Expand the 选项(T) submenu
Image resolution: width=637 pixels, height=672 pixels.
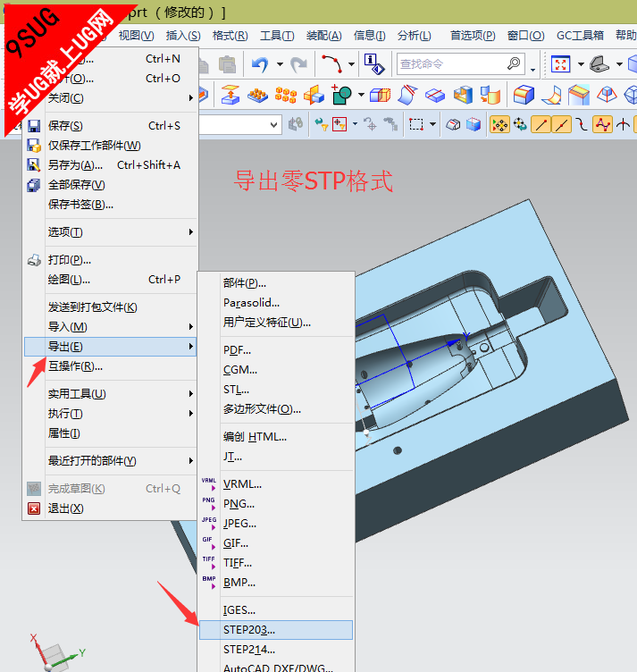coord(111,232)
